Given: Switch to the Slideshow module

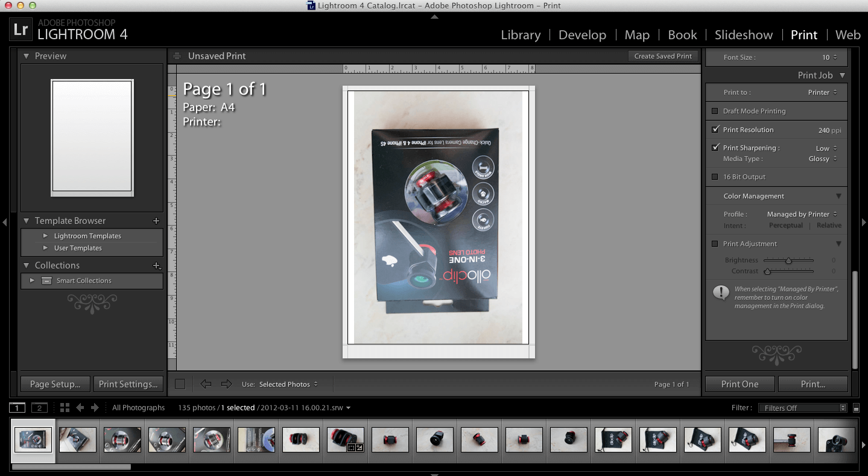Looking at the screenshot, I should point(744,35).
